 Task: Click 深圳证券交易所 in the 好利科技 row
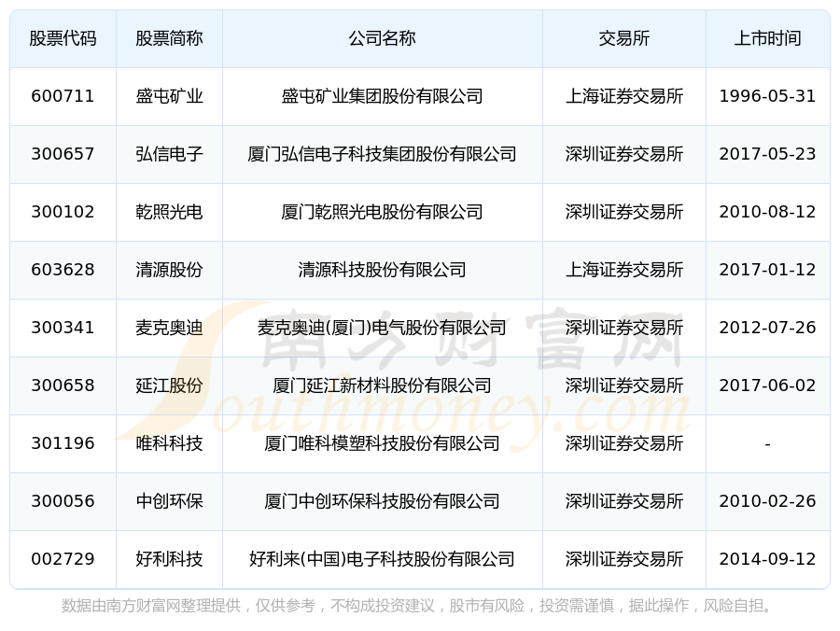pos(624,559)
